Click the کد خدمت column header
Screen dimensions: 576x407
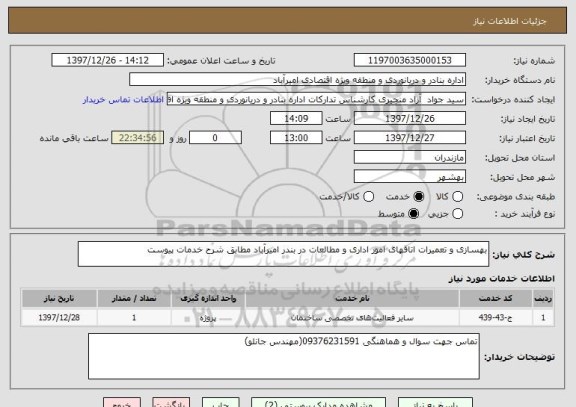496,298
